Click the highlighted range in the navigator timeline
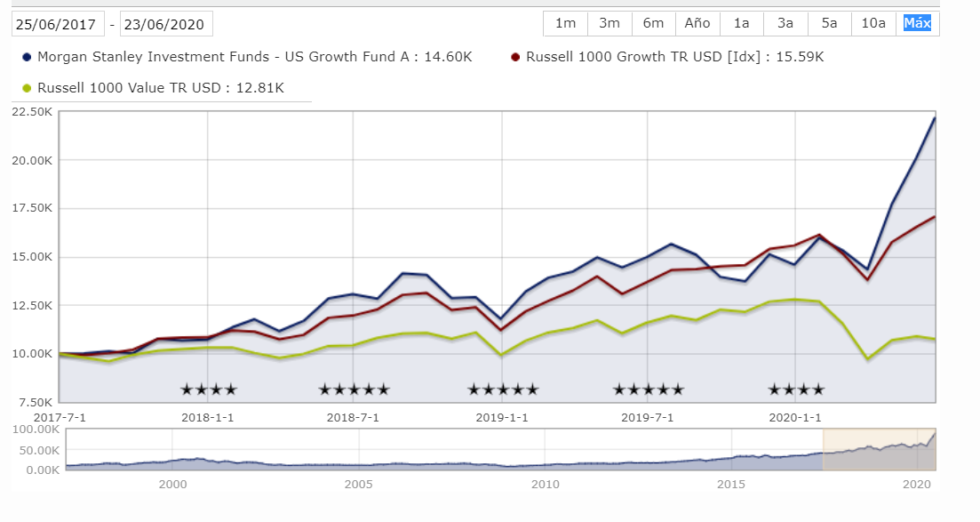Image resolution: width=980 pixels, height=522 pixels. point(879,449)
